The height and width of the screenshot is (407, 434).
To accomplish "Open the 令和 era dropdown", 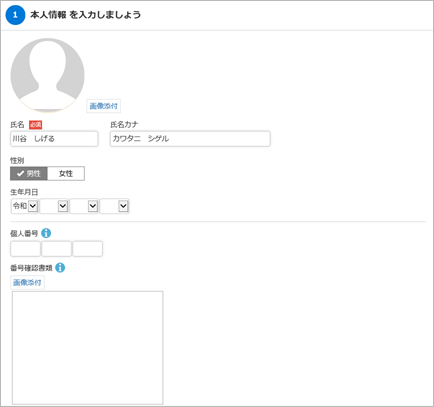I will (25, 206).
